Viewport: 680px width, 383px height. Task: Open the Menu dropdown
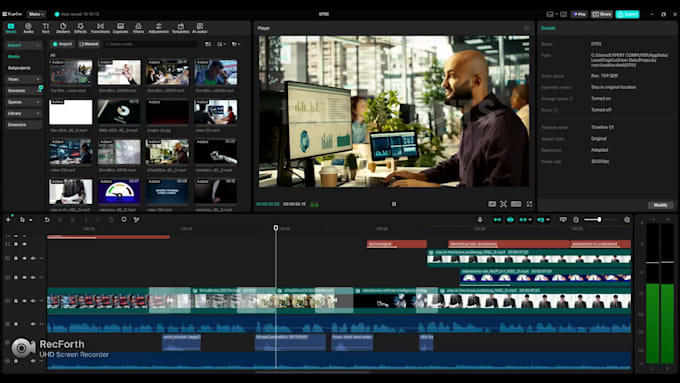coord(36,14)
